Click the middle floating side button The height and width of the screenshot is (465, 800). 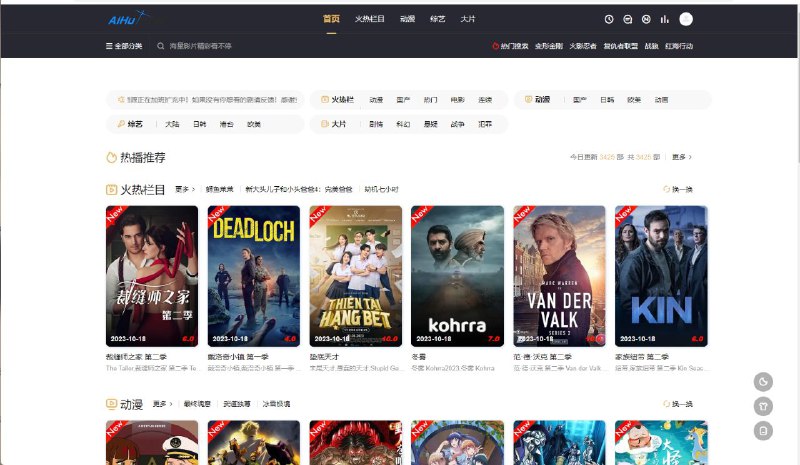tap(763, 406)
